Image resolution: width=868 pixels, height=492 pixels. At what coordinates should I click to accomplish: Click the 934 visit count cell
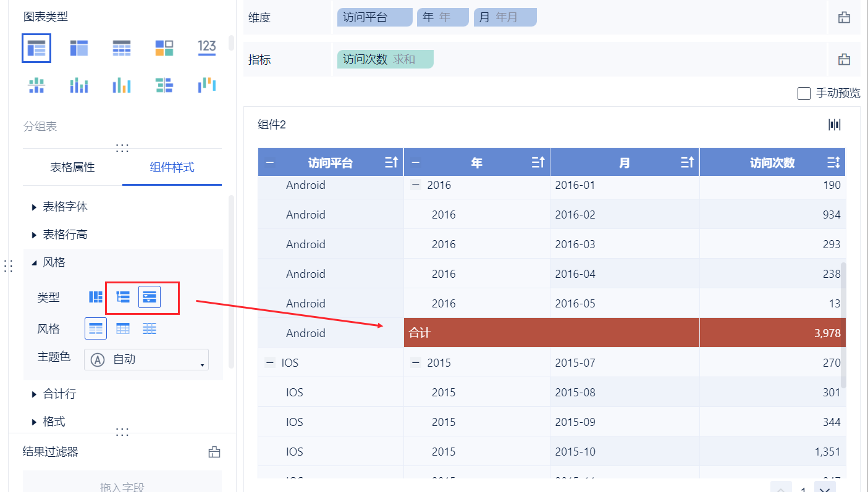click(x=772, y=214)
